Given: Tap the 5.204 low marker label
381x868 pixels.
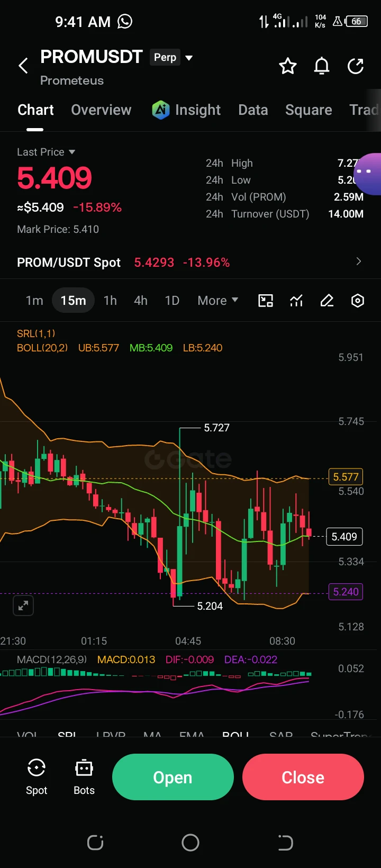Looking at the screenshot, I should 210,606.
